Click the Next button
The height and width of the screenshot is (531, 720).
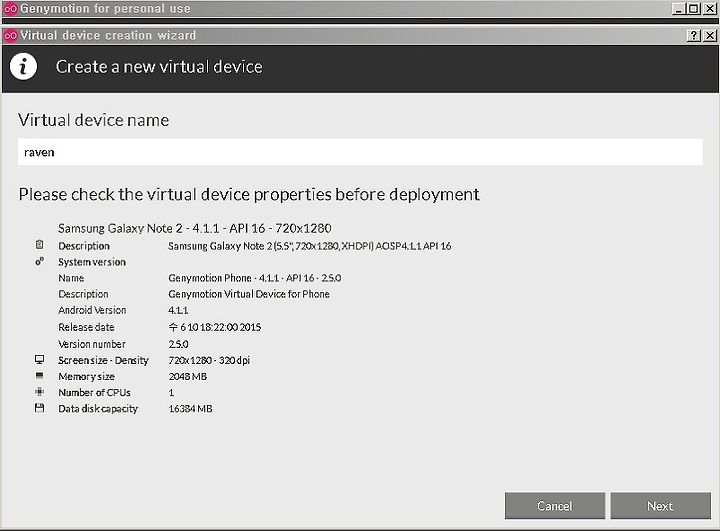click(660, 506)
